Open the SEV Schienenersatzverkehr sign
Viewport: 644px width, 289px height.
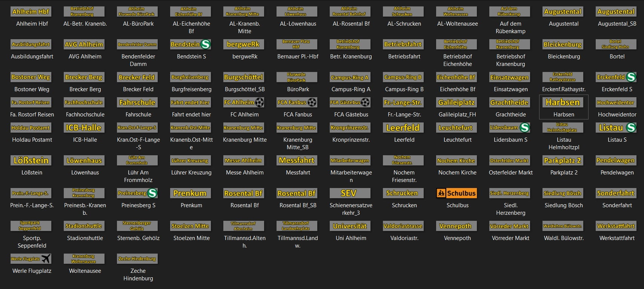coord(350,193)
